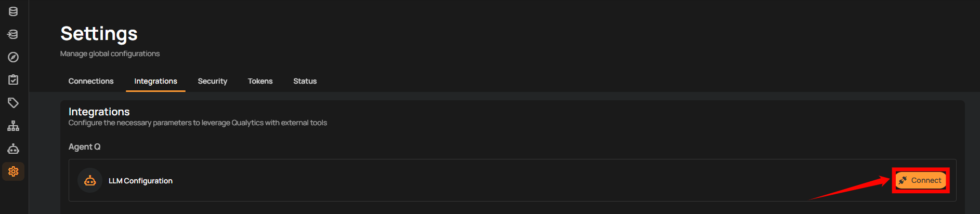980x214 pixels.
Task: Go to the Tokens tab
Action: 260,81
